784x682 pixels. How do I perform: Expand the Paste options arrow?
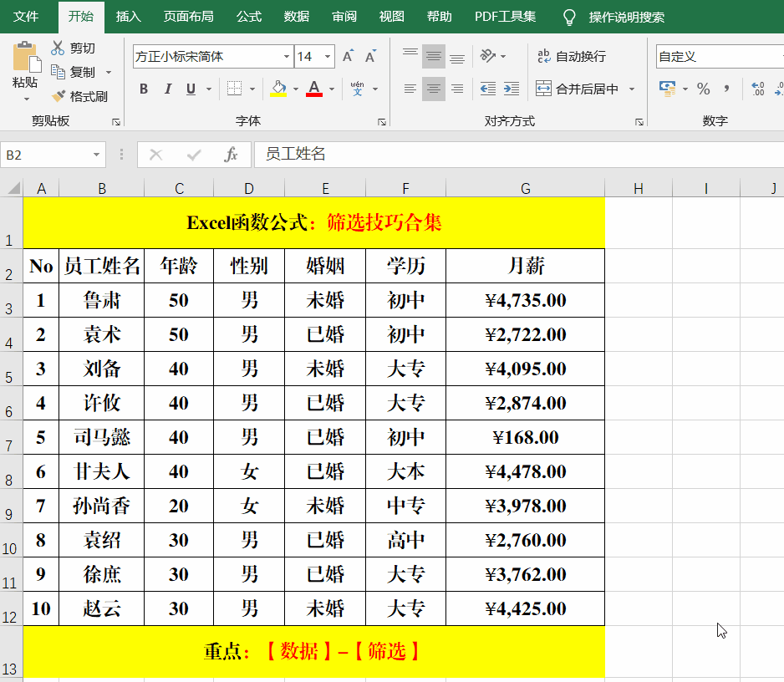tap(27, 99)
